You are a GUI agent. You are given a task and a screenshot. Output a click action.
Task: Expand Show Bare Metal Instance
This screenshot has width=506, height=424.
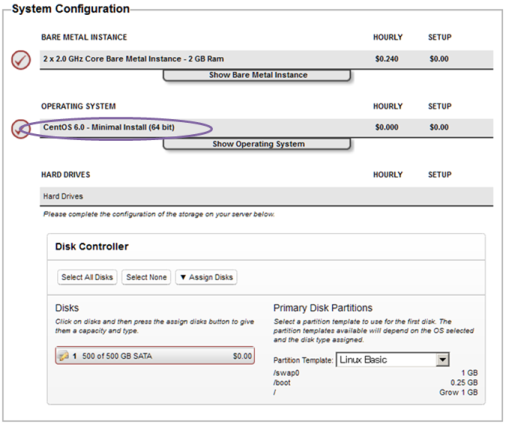(257, 75)
